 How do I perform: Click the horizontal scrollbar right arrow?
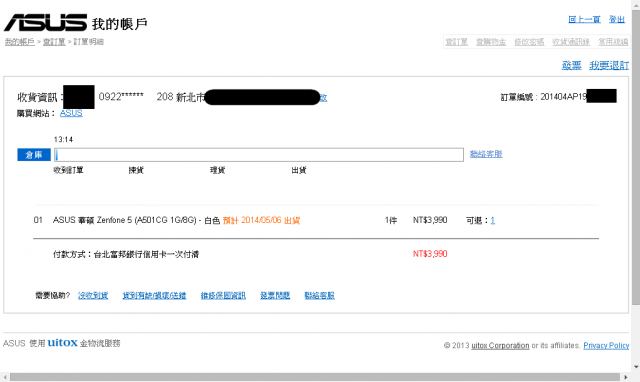click(x=626, y=377)
